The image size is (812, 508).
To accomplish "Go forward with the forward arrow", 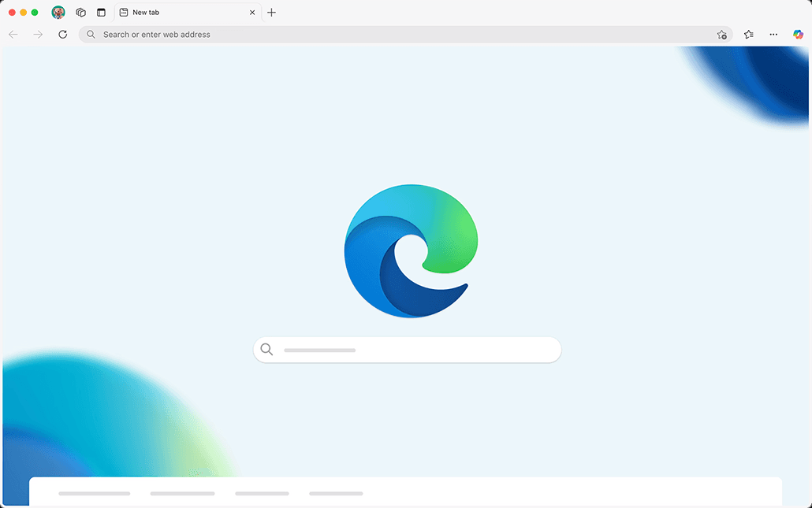I will pyautogui.click(x=38, y=34).
